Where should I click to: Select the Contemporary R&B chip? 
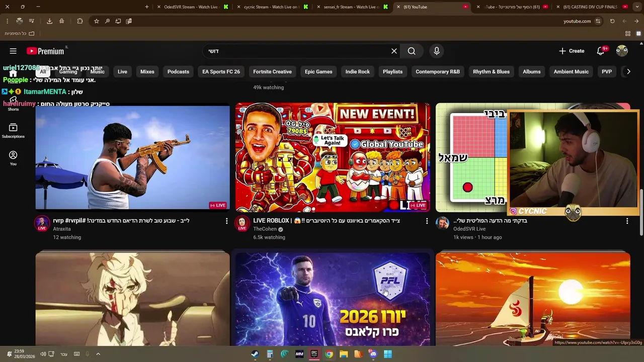438,71
